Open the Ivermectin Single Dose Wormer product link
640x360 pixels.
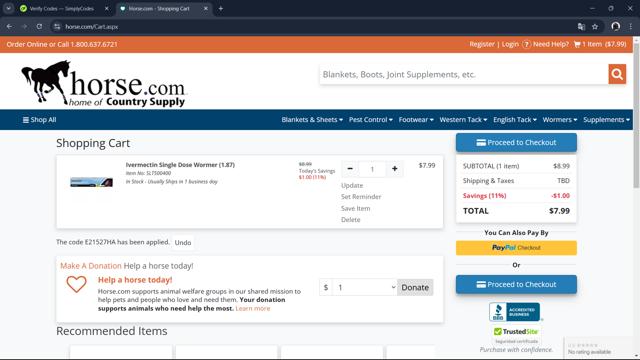180,165
